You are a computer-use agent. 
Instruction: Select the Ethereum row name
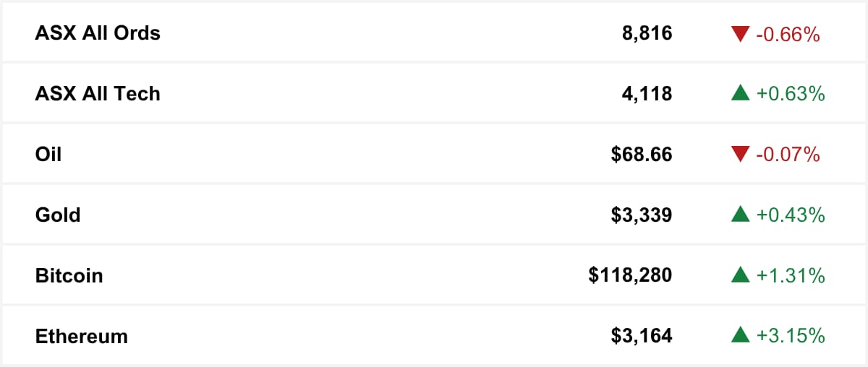[81, 337]
